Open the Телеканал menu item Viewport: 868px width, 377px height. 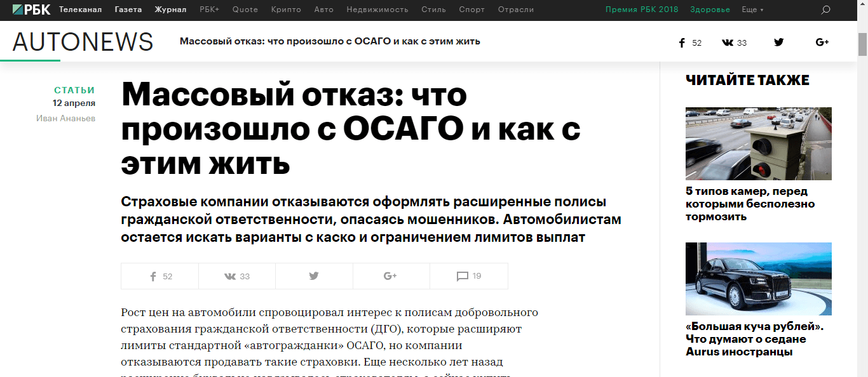click(80, 10)
